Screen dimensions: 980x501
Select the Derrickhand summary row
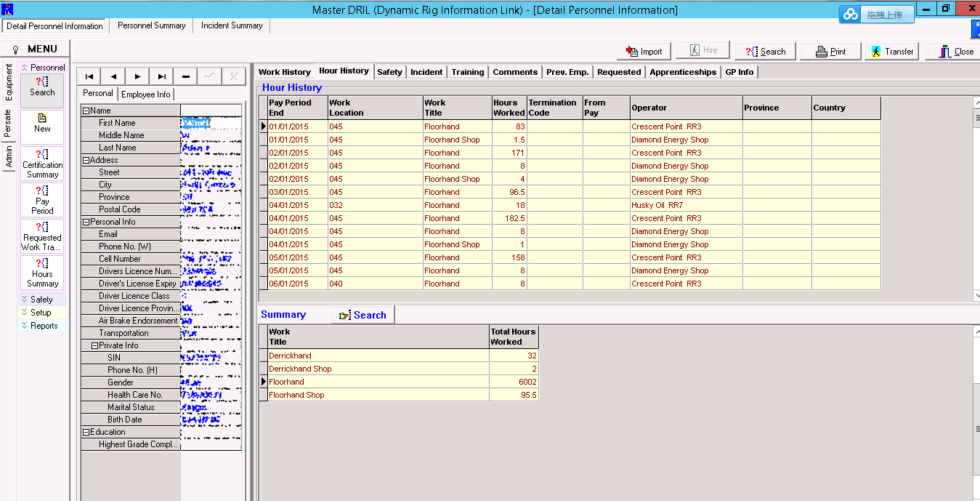399,356
